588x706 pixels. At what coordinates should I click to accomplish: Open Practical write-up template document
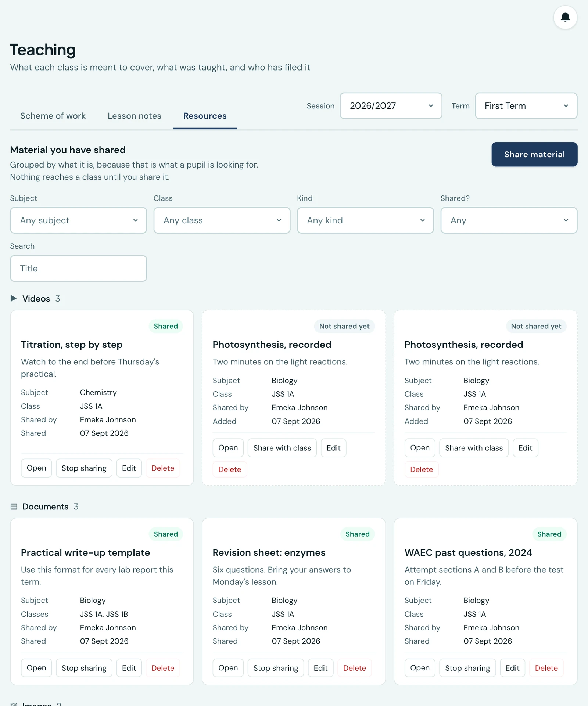pyautogui.click(x=36, y=668)
